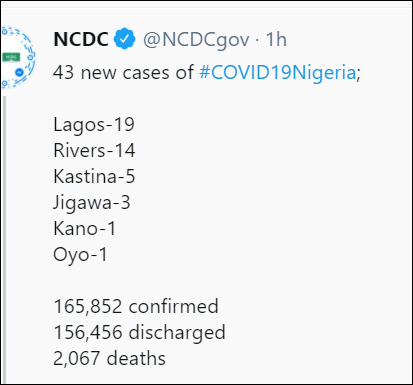Viewport: 413px width, 385px height.
Task: Select the Kano-1 line
Action: (x=85, y=229)
